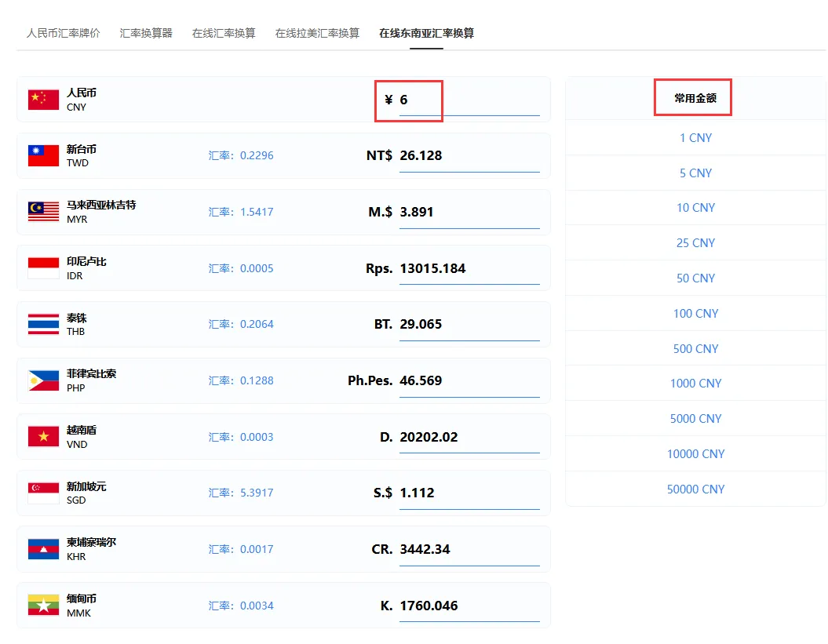Image resolution: width=828 pixels, height=644 pixels.
Task: Pick the 25 CNY preset amount
Action: [695, 243]
